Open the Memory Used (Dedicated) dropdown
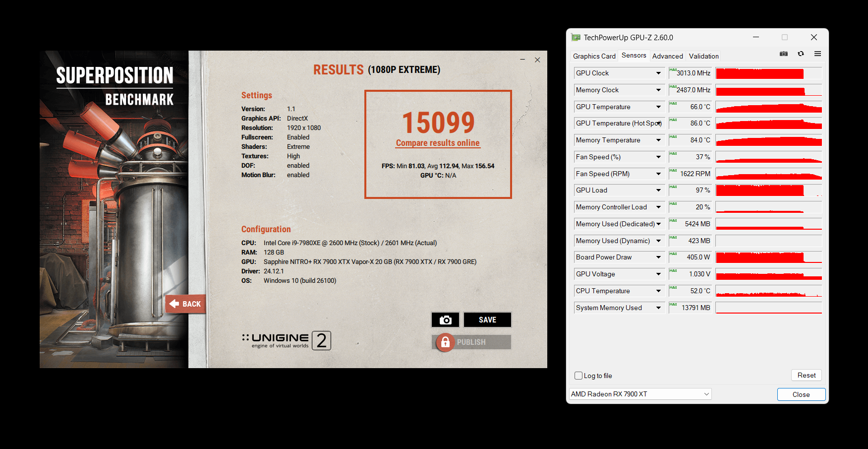The height and width of the screenshot is (449, 868). tap(658, 224)
